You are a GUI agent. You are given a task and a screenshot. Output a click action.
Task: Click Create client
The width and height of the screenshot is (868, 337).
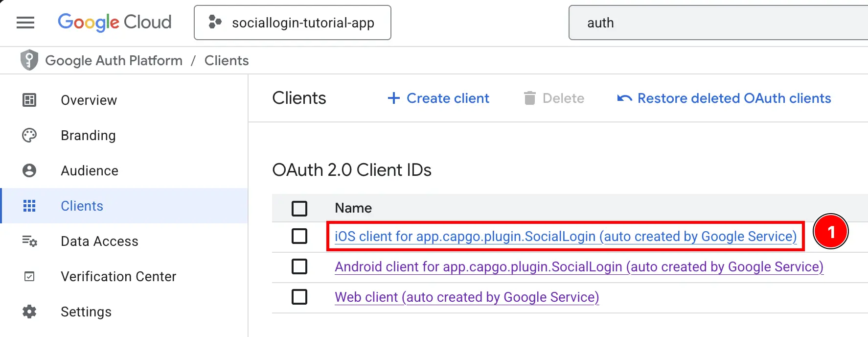(438, 98)
